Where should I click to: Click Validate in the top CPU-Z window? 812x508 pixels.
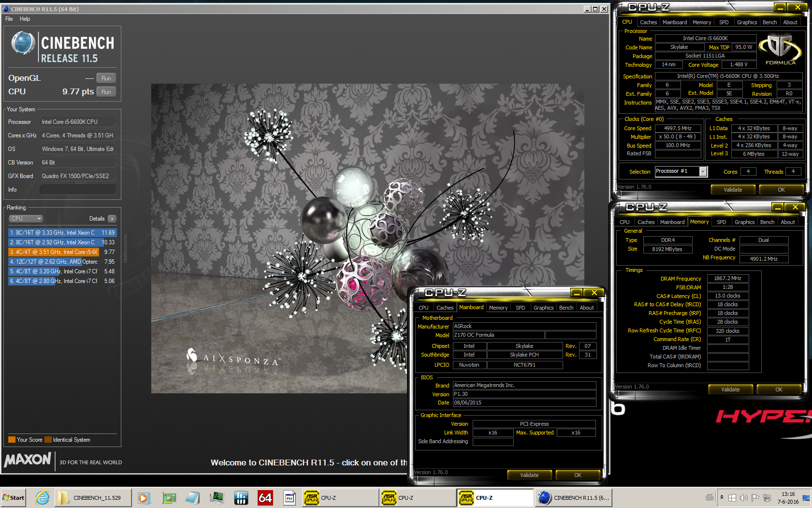(733, 190)
